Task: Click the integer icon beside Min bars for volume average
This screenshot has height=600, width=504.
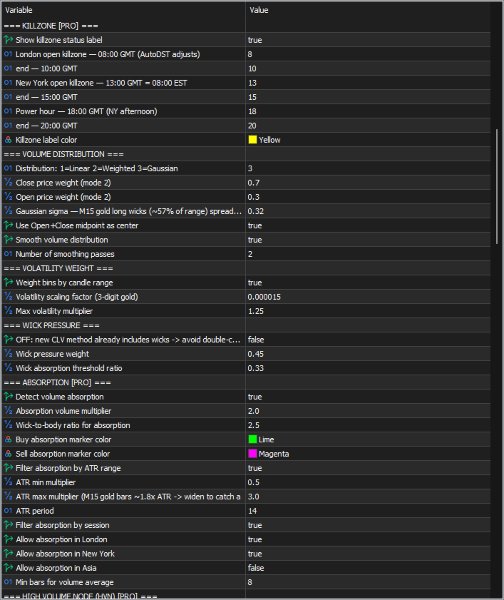Action: (x=8, y=582)
